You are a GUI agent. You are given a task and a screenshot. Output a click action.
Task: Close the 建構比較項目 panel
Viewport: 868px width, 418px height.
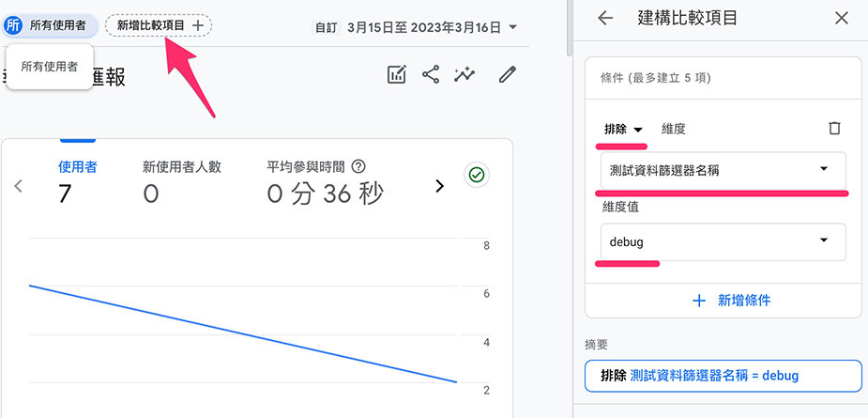(x=842, y=18)
